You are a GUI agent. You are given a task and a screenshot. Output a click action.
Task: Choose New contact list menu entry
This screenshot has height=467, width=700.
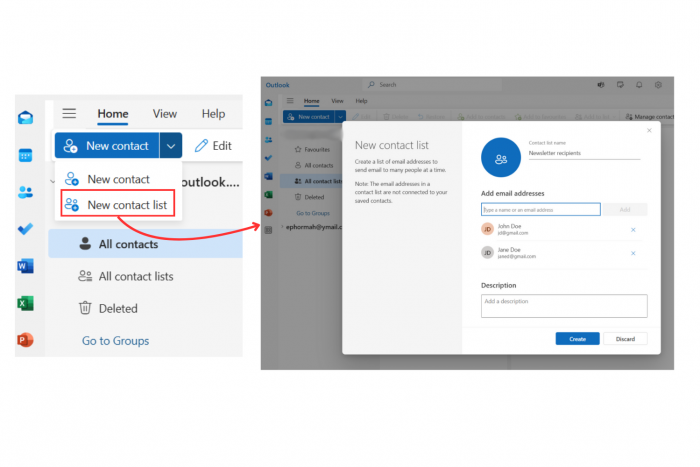coord(118,205)
